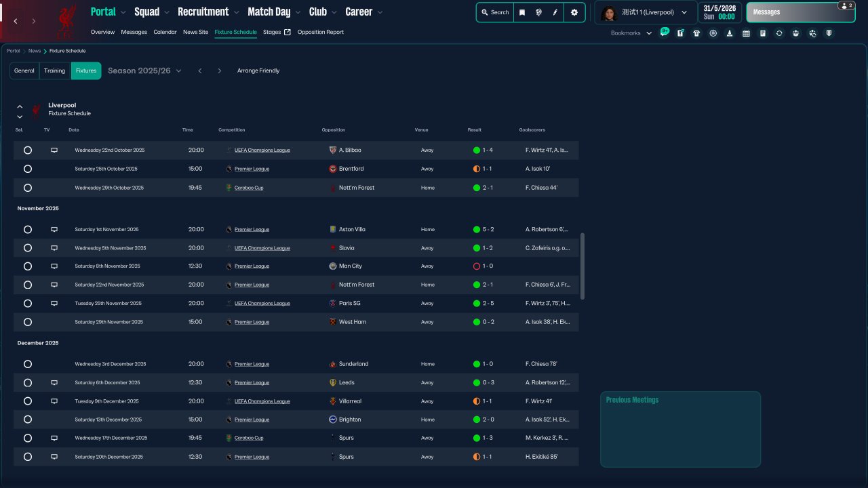Click the settings gear icon

click(x=574, y=12)
